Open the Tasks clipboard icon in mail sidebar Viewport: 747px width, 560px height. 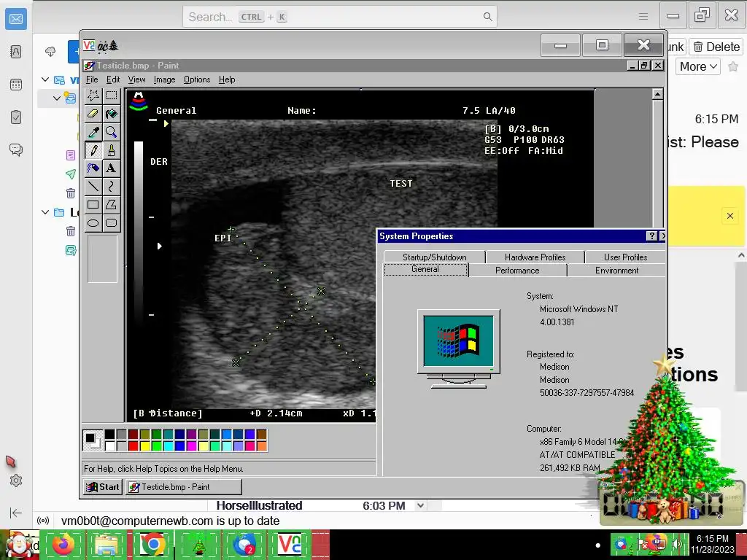point(16,117)
